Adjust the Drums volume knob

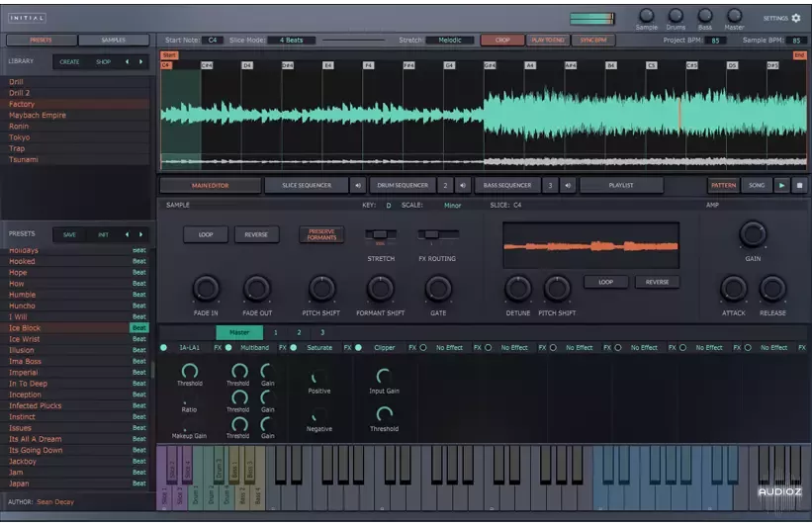click(676, 16)
